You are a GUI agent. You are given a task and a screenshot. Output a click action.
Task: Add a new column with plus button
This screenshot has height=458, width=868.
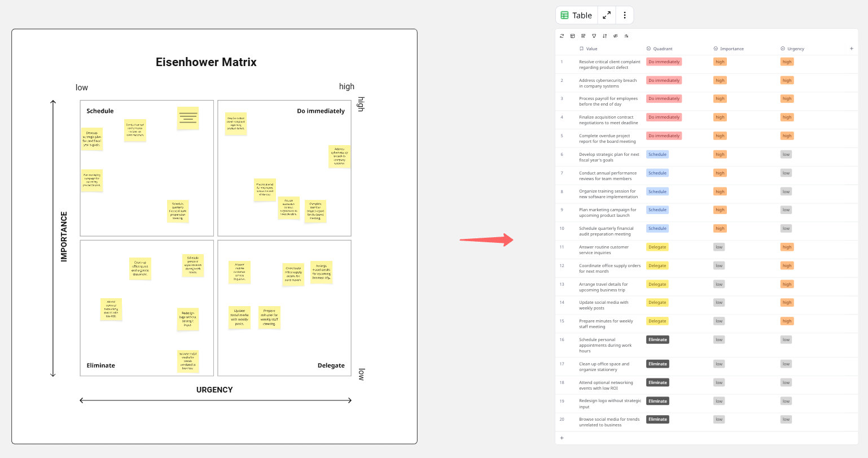[852, 49]
